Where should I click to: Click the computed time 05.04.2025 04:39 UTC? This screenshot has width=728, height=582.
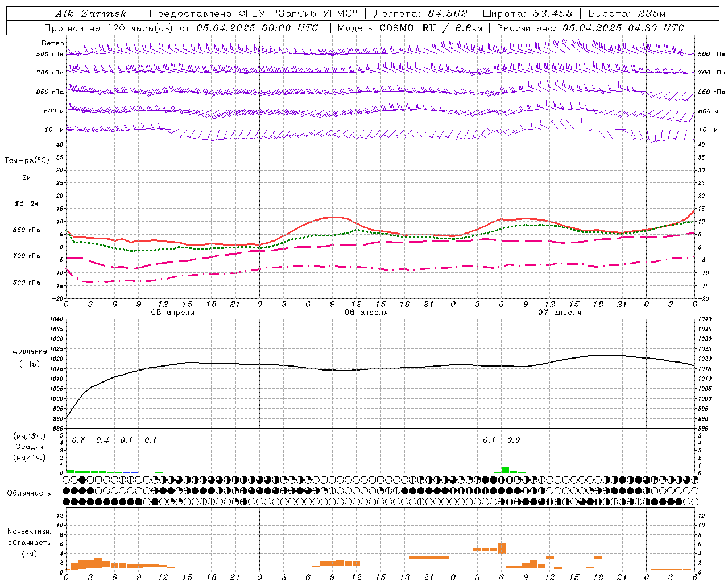[x=623, y=28]
